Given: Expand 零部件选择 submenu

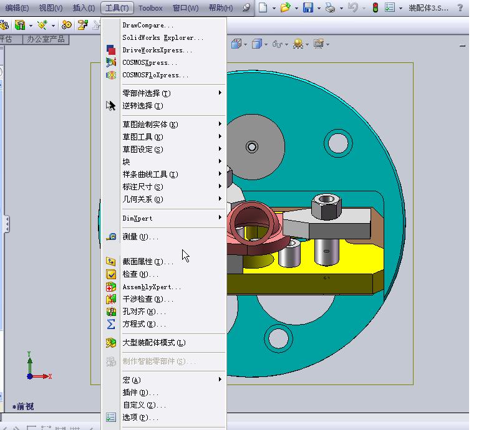Looking at the screenshot, I should click(x=172, y=93).
